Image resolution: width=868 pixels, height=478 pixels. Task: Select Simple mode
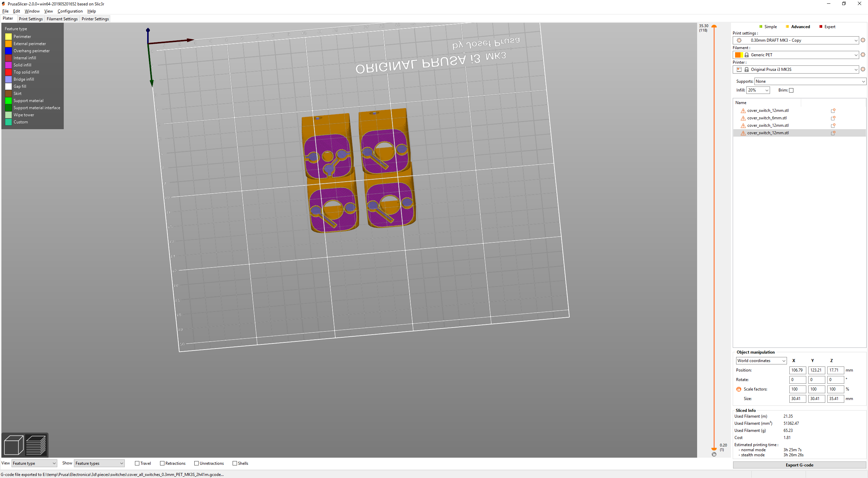click(768, 27)
